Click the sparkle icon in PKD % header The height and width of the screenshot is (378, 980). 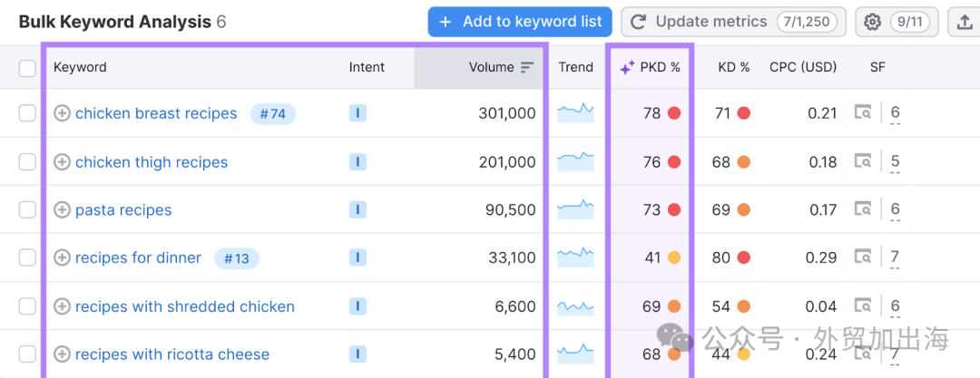pyautogui.click(x=627, y=67)
